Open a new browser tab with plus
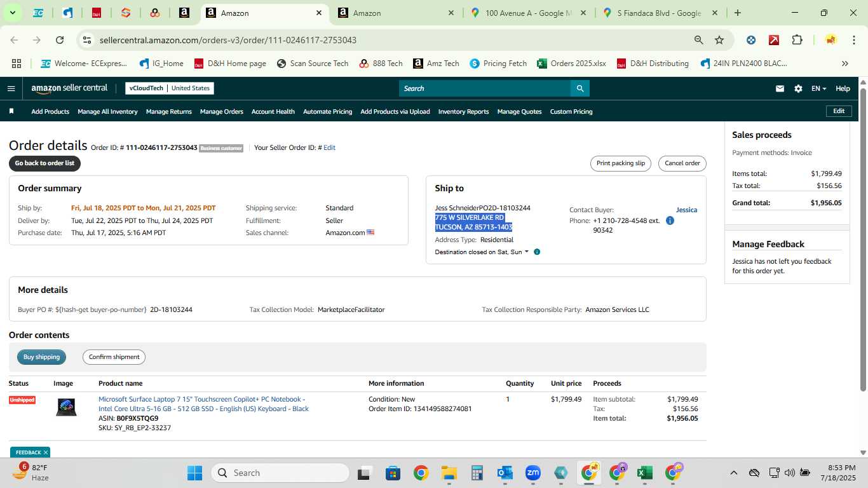 tap(737, 13)
